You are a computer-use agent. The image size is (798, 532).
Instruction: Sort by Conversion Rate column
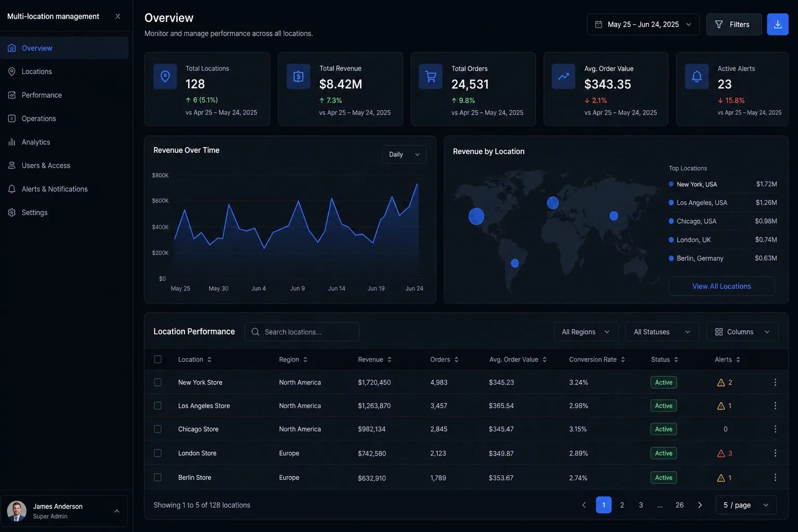pyautogui.click(x=597, y=360)
